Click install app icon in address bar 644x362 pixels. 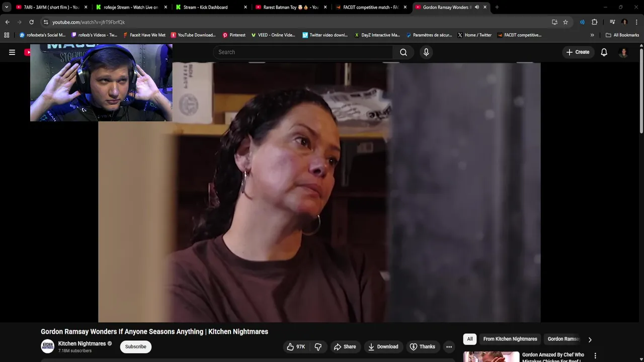[554, 22]
